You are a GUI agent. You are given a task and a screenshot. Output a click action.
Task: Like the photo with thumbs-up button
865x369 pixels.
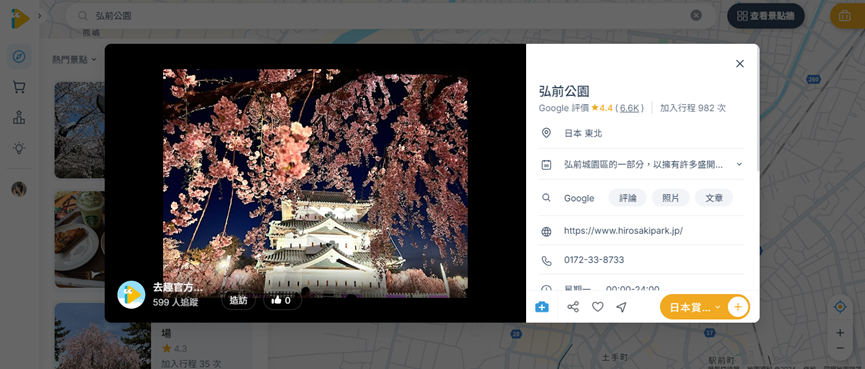coord(282,301)
